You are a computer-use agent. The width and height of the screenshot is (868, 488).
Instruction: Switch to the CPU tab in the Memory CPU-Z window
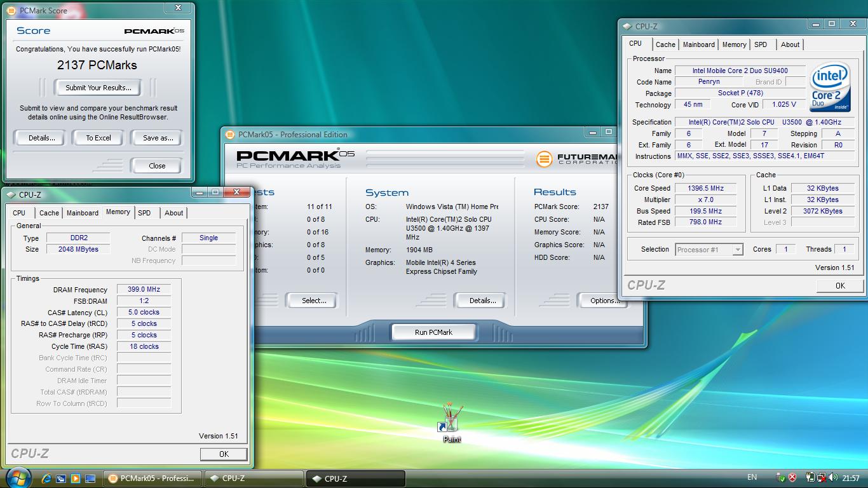point(19,213)
